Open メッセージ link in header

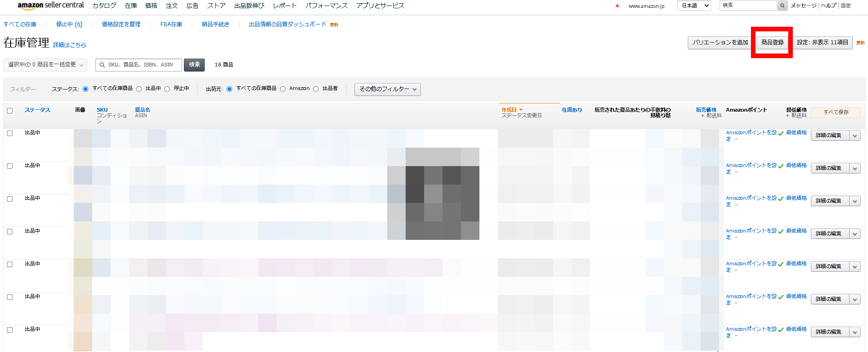803,6
